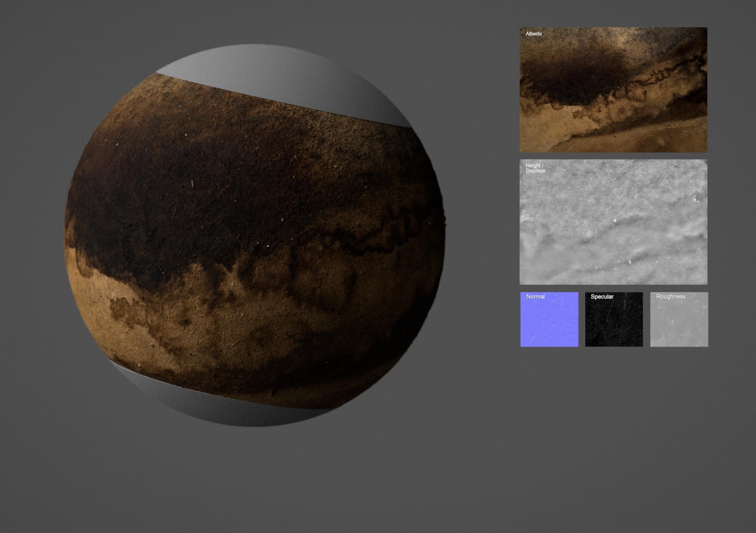Viewport: 756px width, 533px height.
Task: Click the 'Normal' label text
Action: 535,297
